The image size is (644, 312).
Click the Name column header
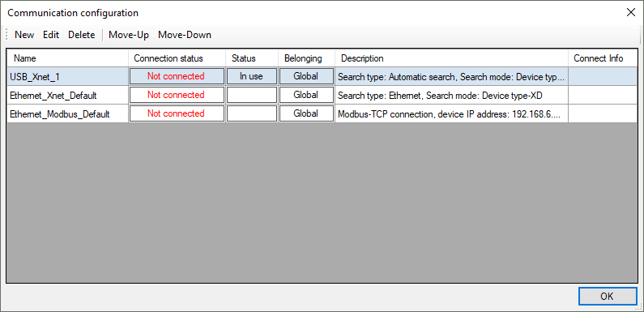point(67,58)
